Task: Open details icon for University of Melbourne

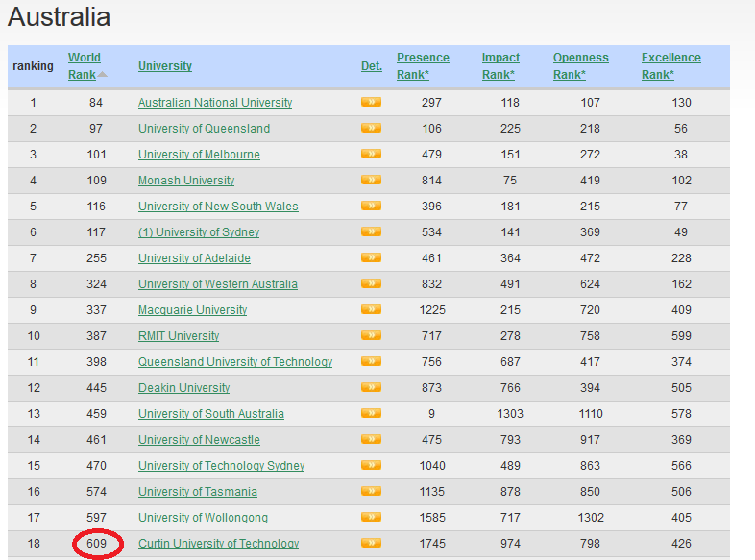Action: coord(371,154)
